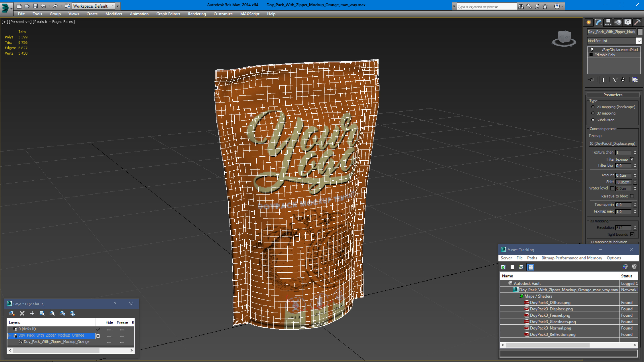Open the Hierarchy command panel tab

608,23
